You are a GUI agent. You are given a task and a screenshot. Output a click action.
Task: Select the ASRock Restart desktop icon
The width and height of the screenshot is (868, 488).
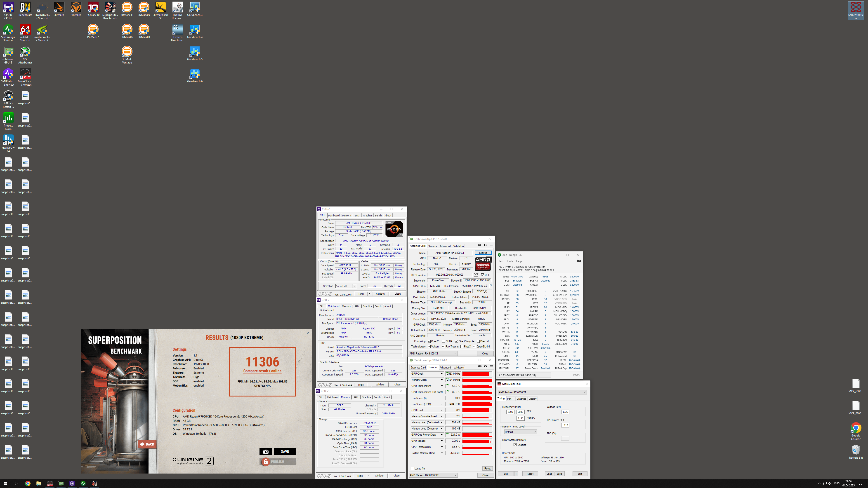8,99
